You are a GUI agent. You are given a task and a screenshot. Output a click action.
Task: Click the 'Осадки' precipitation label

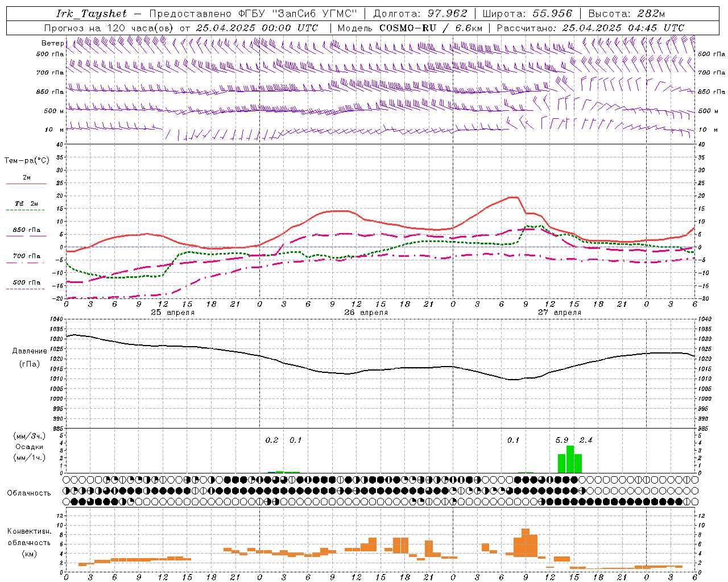pos(30,447)
